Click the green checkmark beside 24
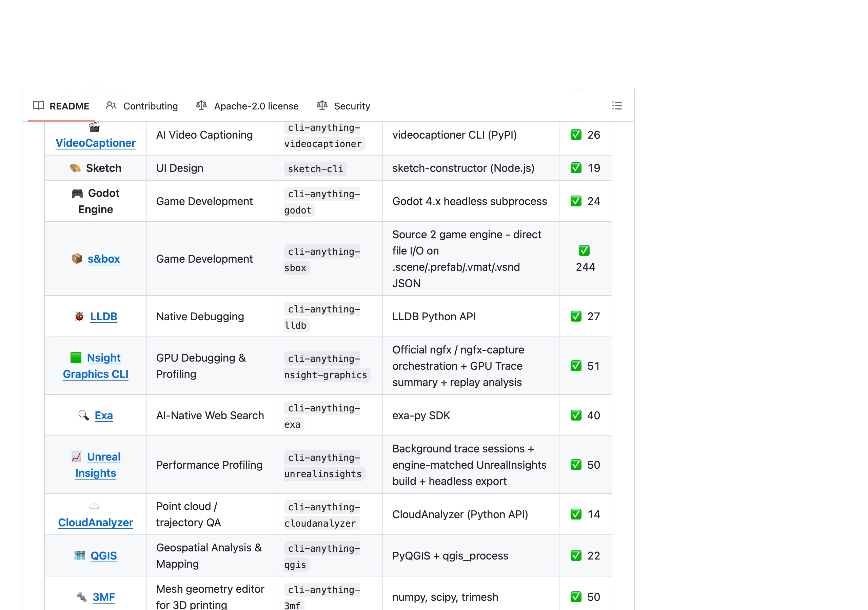 [576, 201]
